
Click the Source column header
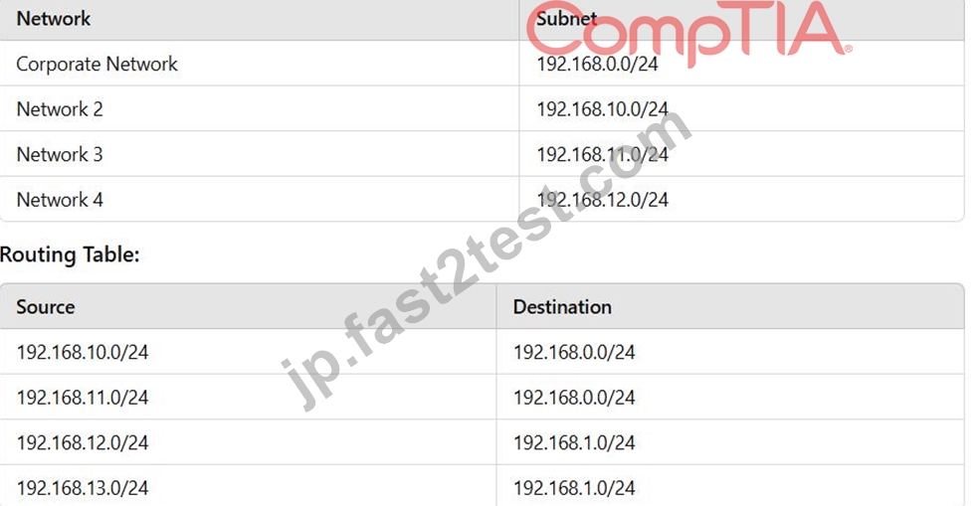point(45,307)
